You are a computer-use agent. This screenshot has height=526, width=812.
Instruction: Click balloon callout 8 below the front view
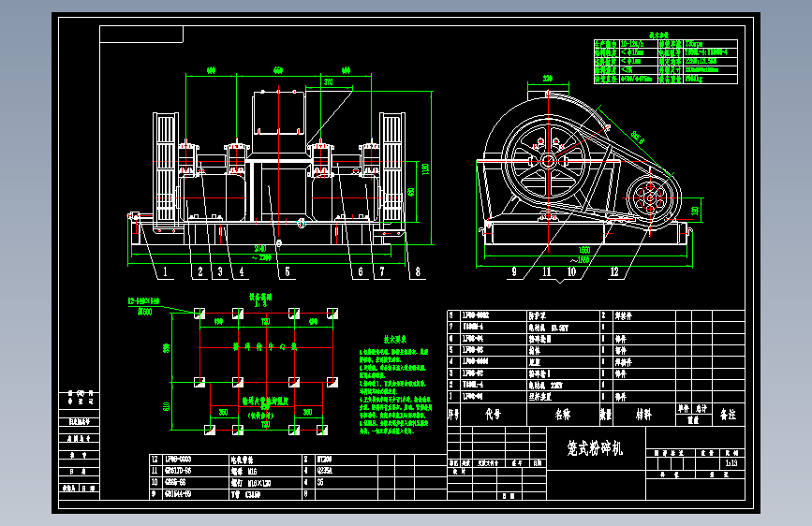pos(418,271)
